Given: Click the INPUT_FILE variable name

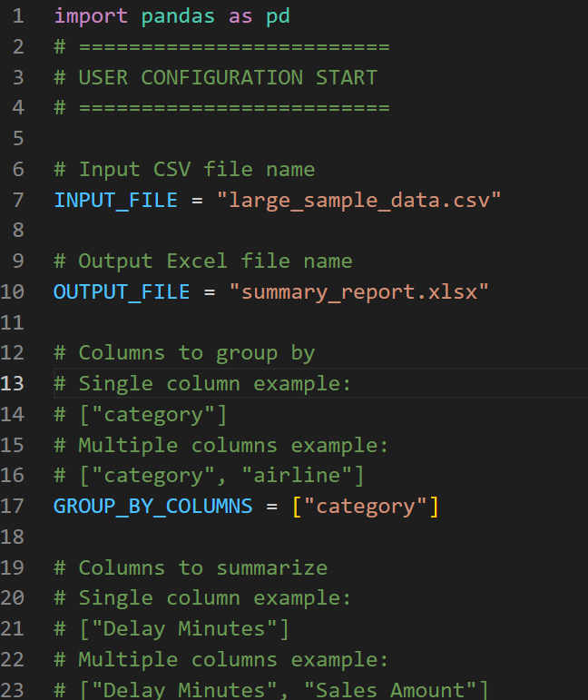Looking at the screenshot, I should 115,200.
